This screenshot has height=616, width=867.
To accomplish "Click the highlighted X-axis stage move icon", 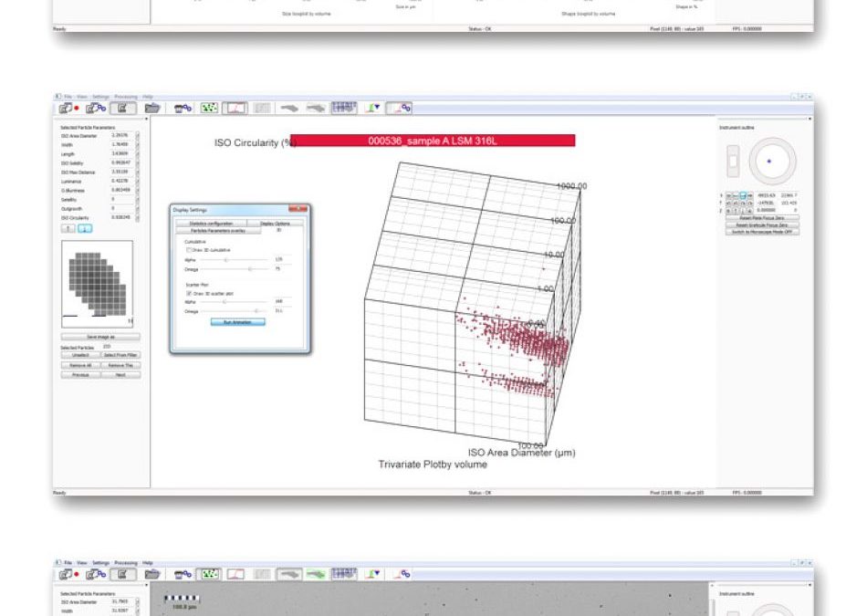I will coord(743,195).
